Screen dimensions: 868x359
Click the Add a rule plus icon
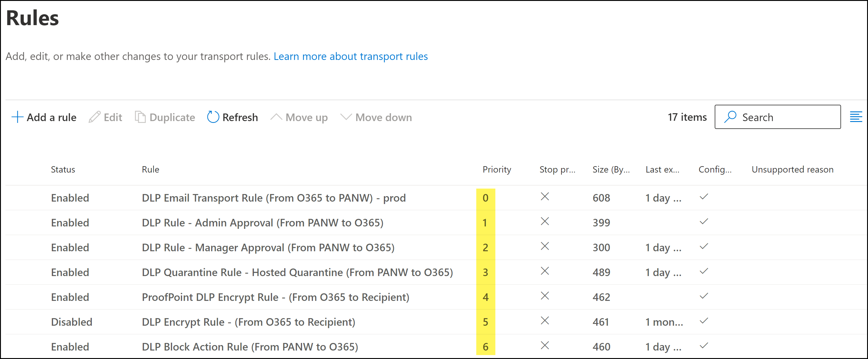(x=17, y=117)
